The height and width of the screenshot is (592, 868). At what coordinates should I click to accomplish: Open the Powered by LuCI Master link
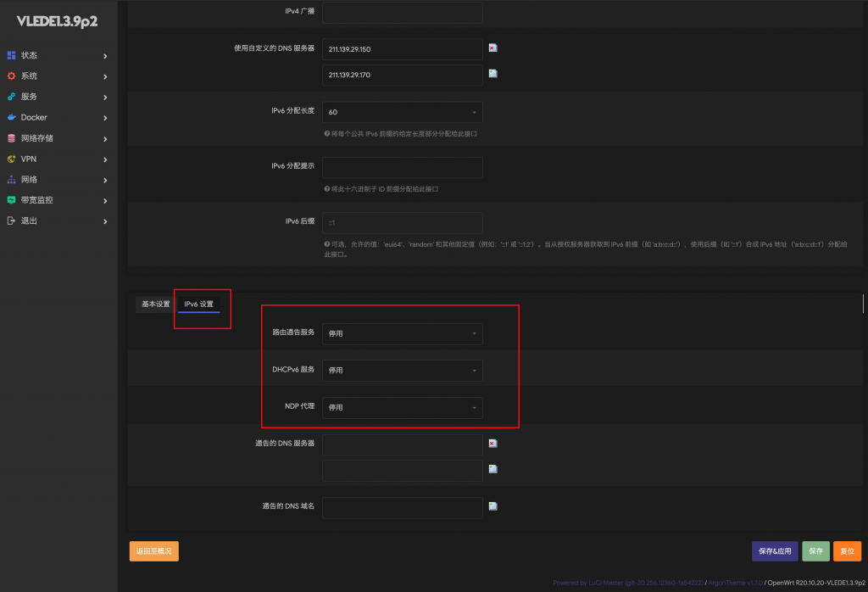click(x=628, y=583)
